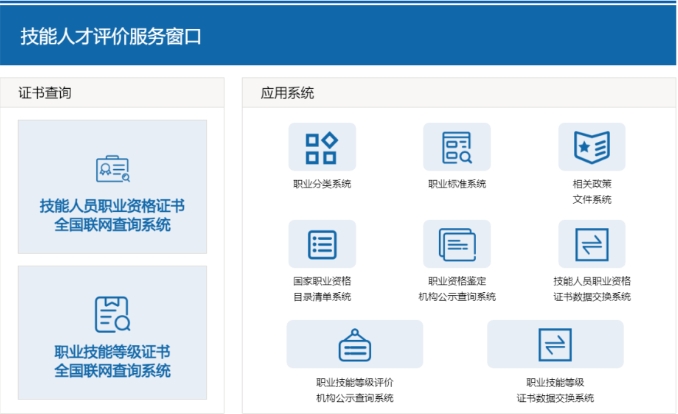Go to the 国家职业资格目录清单系统 text link
Image resolution: width=678 pixels, height=414 pixels.
[321, 289]
